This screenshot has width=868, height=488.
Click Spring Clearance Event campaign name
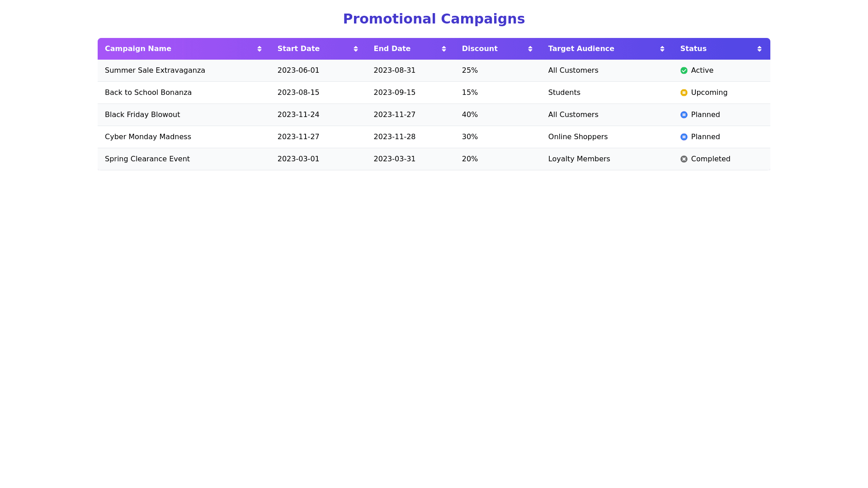click(x=147, y=159)
